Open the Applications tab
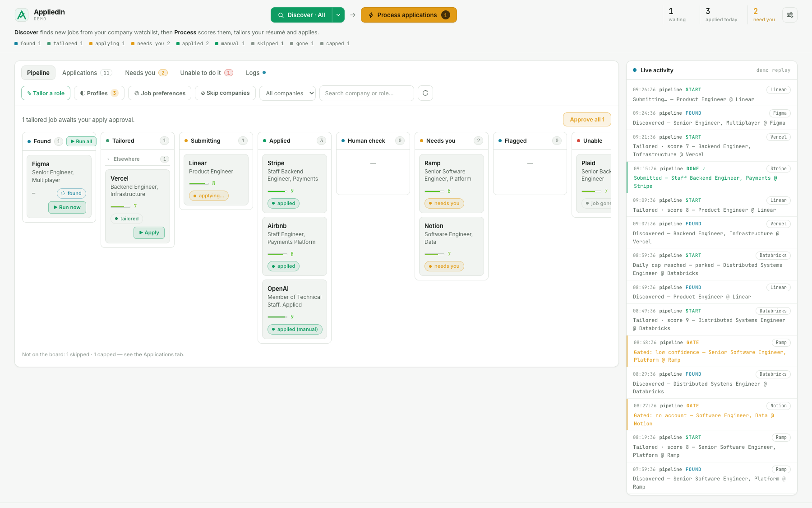812x508 pixels. coord(87,73)
